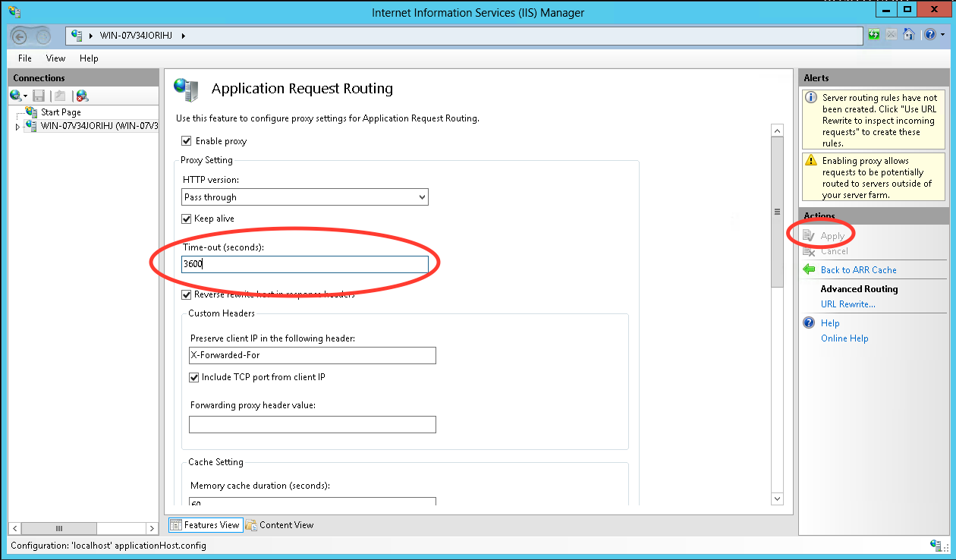This screenshot has width=956, height=560.
Task: Click the Advanced Routing heading
Action: [859, 289]
